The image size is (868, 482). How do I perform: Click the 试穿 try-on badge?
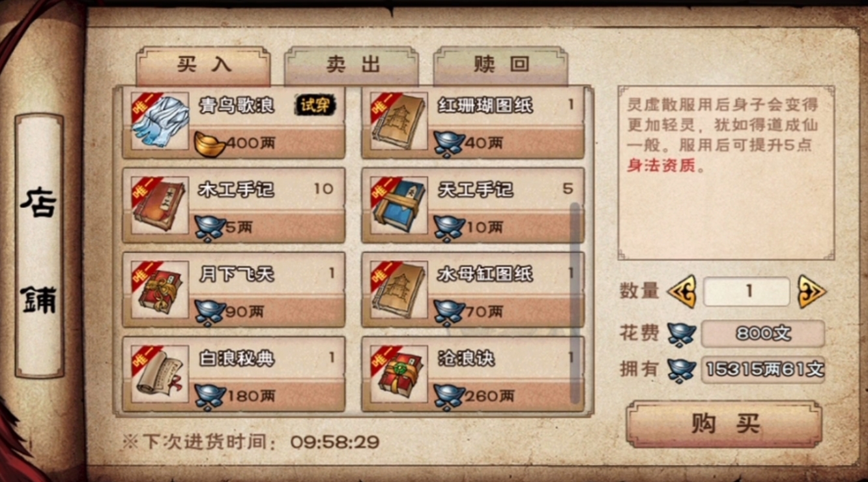[x=315, y=105]
